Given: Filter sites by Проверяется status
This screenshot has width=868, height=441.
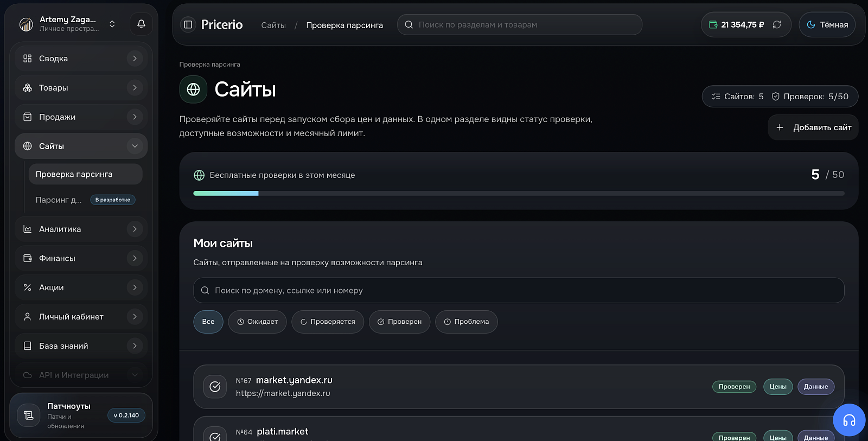Looking at the screenshot, I should [x=328, y=322].
